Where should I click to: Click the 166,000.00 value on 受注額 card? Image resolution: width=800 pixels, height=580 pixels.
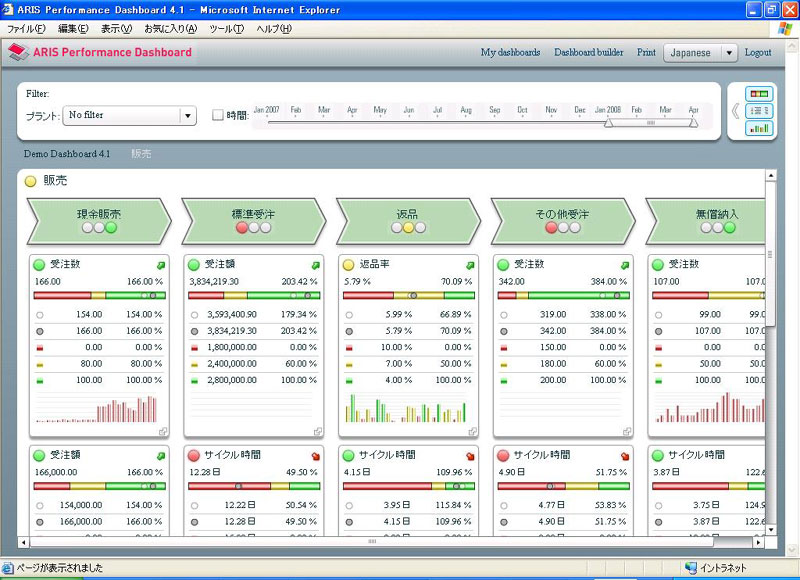[x=56, y=472]
